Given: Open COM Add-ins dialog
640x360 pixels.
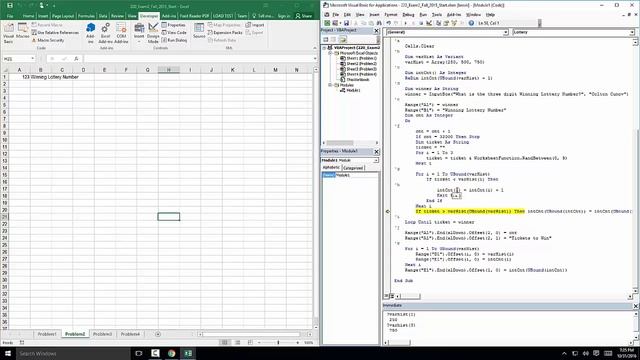Looking at the screenshot, I should (121, 33).
